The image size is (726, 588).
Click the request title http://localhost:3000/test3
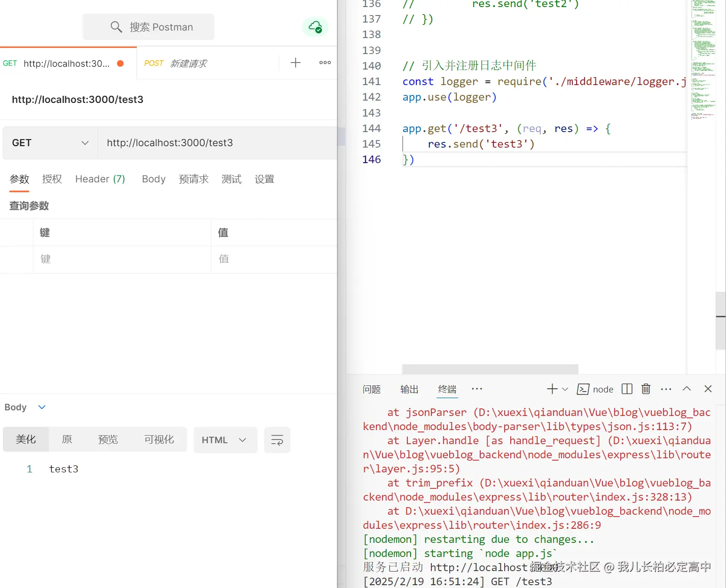pos(78,100)
